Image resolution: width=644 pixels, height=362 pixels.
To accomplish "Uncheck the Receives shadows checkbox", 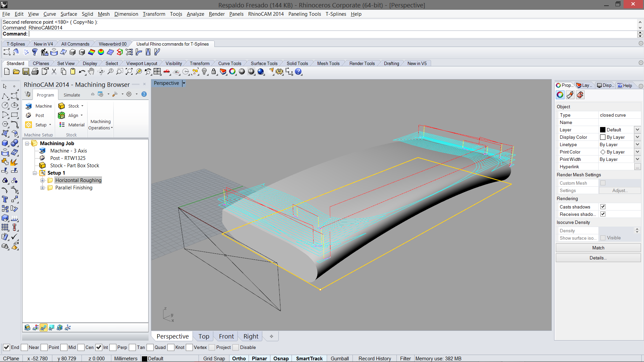I will 603,214.
